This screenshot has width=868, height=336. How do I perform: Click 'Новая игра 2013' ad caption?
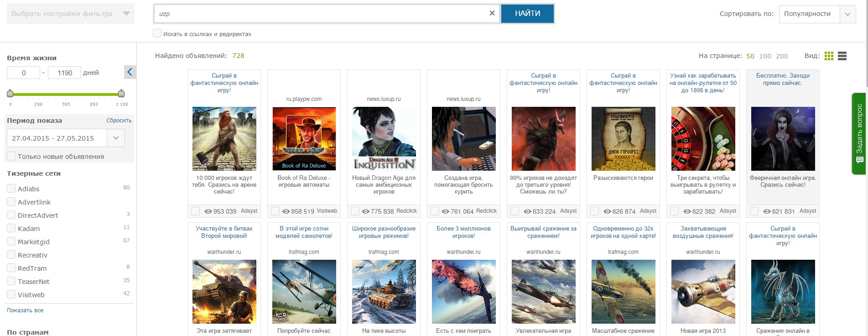(x=703, y=331)
